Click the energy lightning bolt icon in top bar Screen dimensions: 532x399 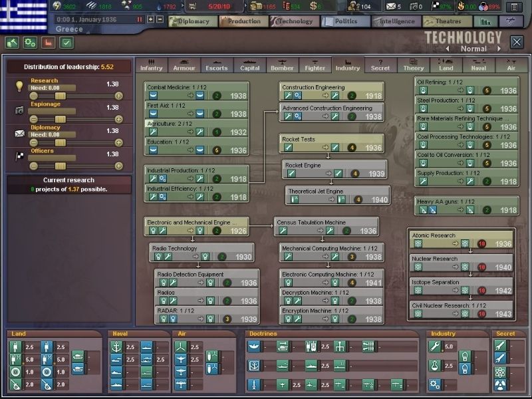click(x=57, y=6)
